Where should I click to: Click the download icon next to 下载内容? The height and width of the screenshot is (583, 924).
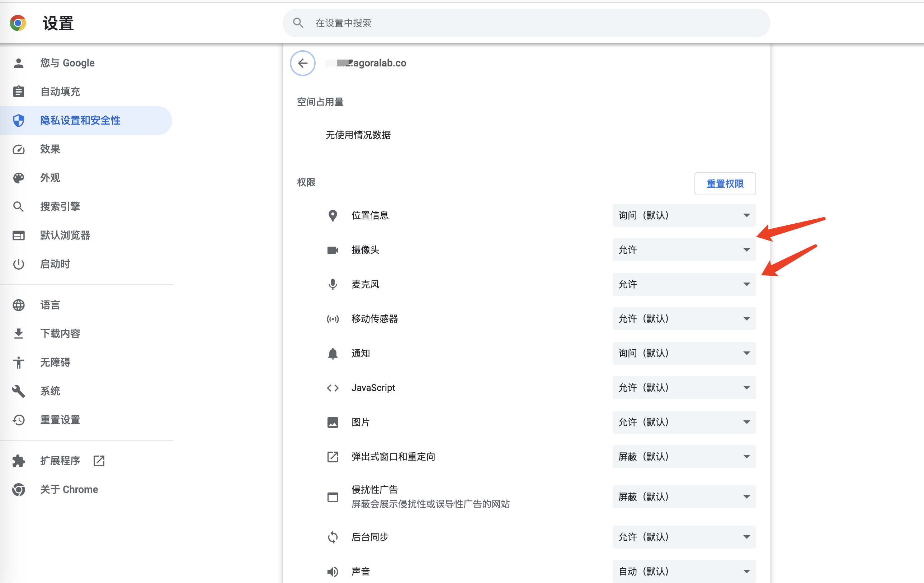click(x=18, y=334)
